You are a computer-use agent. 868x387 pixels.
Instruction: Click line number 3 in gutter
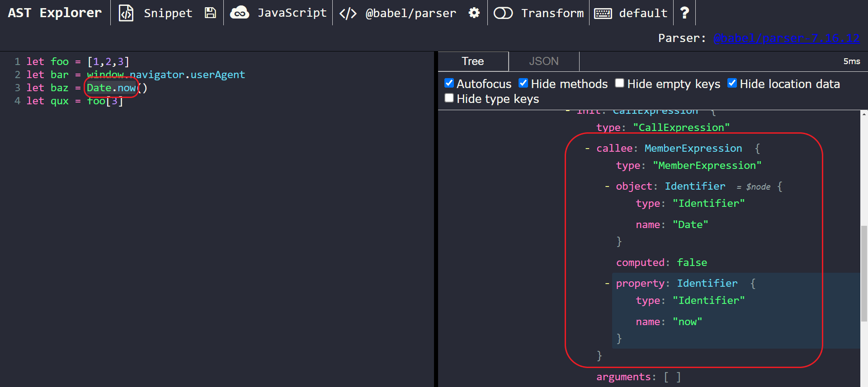(x=17, y=88)
